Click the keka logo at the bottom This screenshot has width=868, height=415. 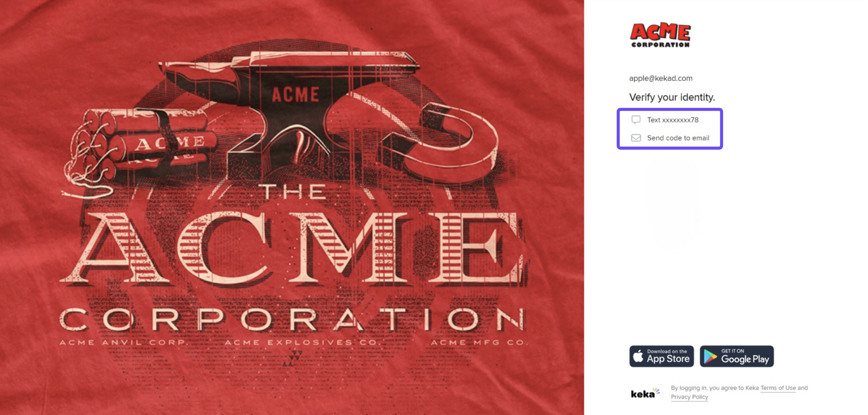645,393
